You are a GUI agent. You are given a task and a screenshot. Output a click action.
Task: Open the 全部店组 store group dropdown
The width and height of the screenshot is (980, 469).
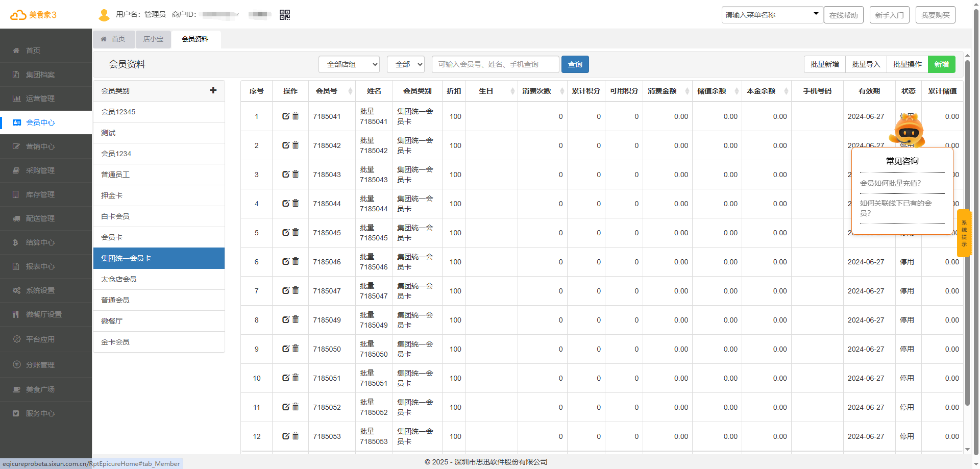pyautogui.click(x=349, y=64)
